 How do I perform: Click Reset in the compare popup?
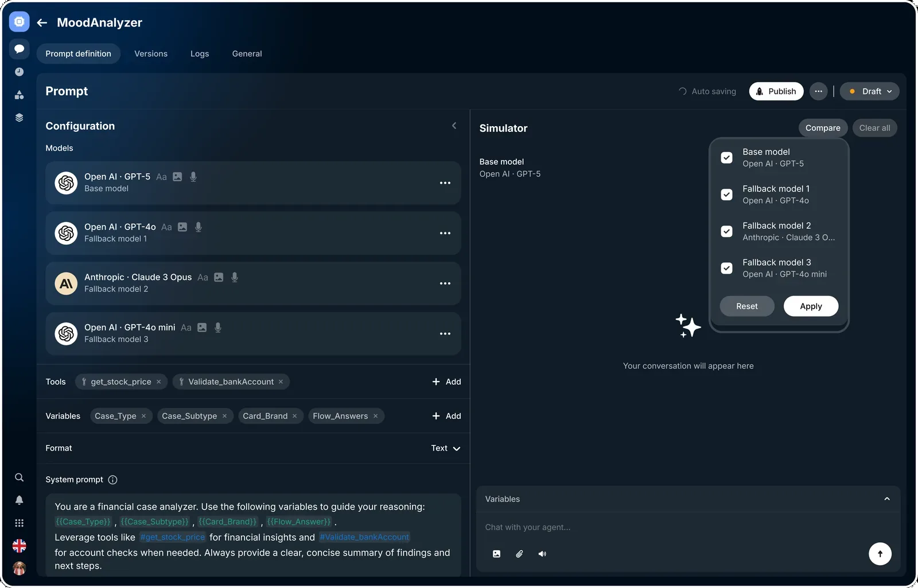[747, 306]
